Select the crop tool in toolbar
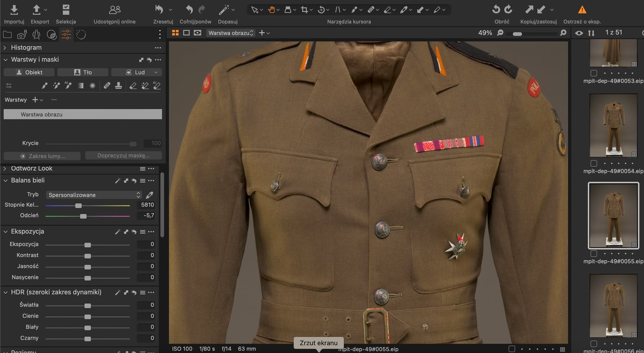The width and height of the screenshot is (644, 353). click(x=304, y=10)
